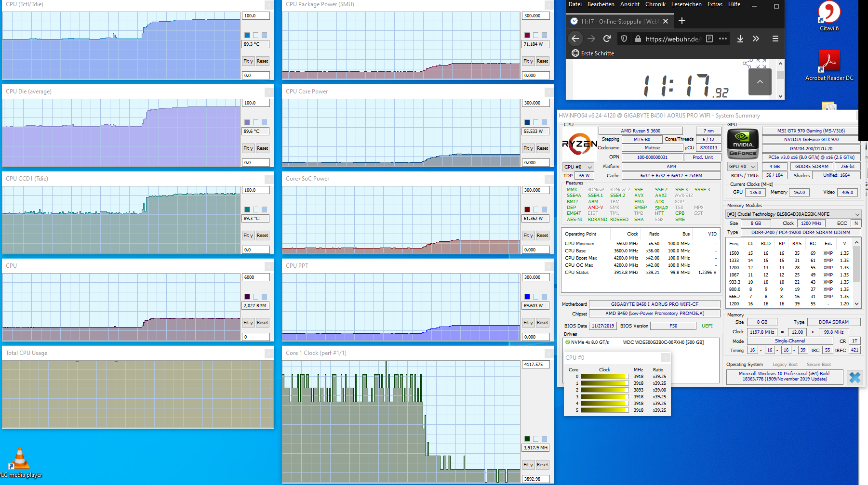Click Reset in CPU CCD1 (Tdie) graph
The width and height of the screenshot is (868, 485).
click(263, 236)
